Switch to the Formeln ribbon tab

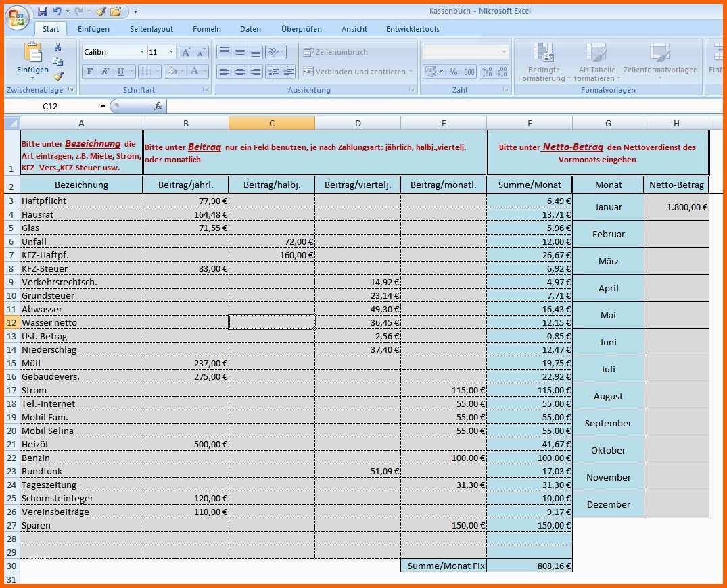206,29
